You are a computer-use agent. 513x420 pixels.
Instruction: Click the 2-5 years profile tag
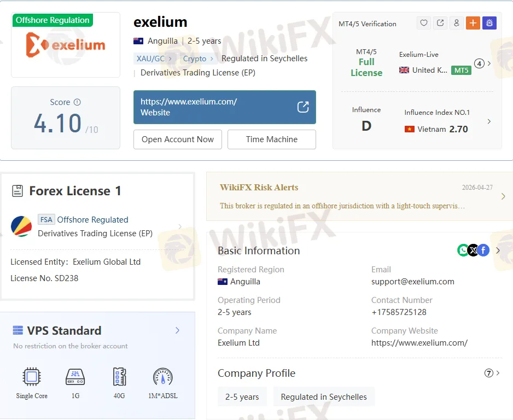pos(242,397)
